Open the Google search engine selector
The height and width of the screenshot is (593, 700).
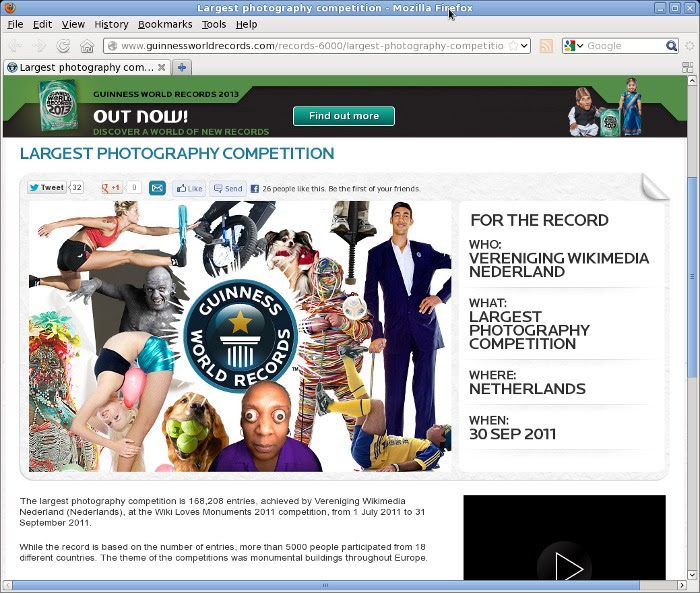[x=574, y=46]
